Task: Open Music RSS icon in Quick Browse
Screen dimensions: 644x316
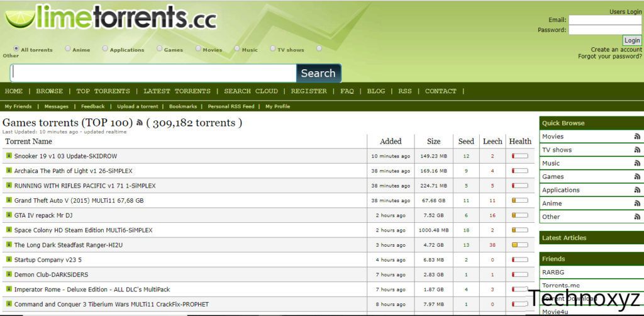Action: [637, 163]
